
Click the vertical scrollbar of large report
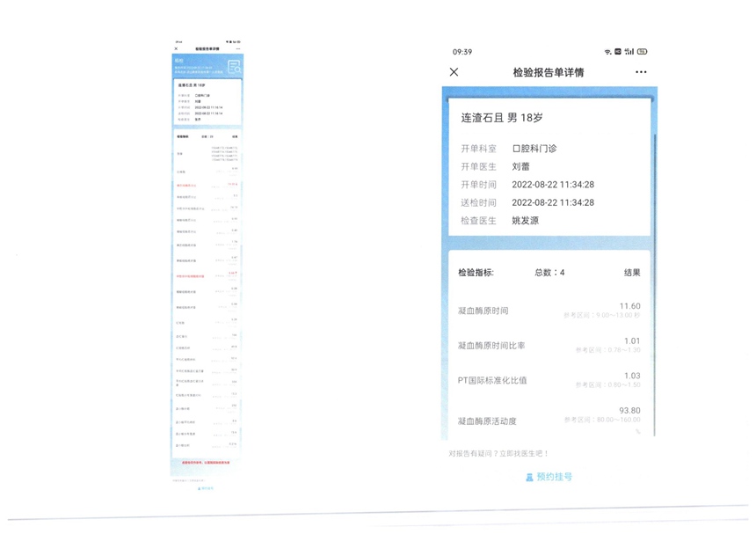(654, 285)
